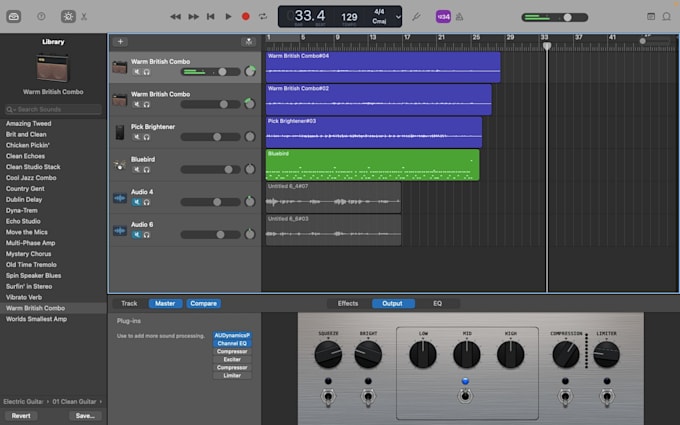Click the Rewind transport button
This screenshot has width=680, height=425.
click(175, 16)
